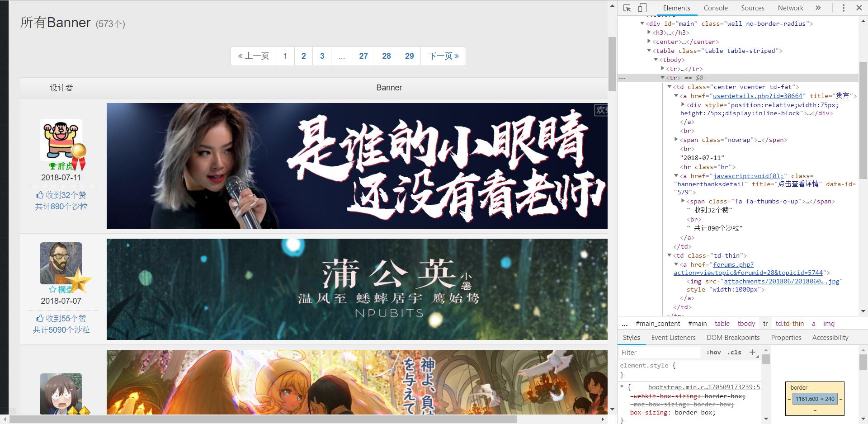This screenshot has width=868, height=424.
Task: Click the 胖虎 designer avatar
Action: coord(61,140)
